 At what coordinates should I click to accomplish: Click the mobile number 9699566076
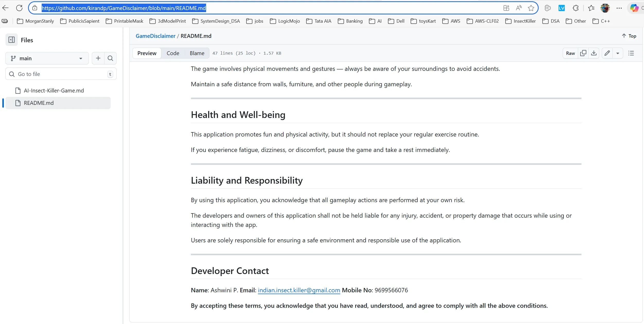click(x=391, y=291)
